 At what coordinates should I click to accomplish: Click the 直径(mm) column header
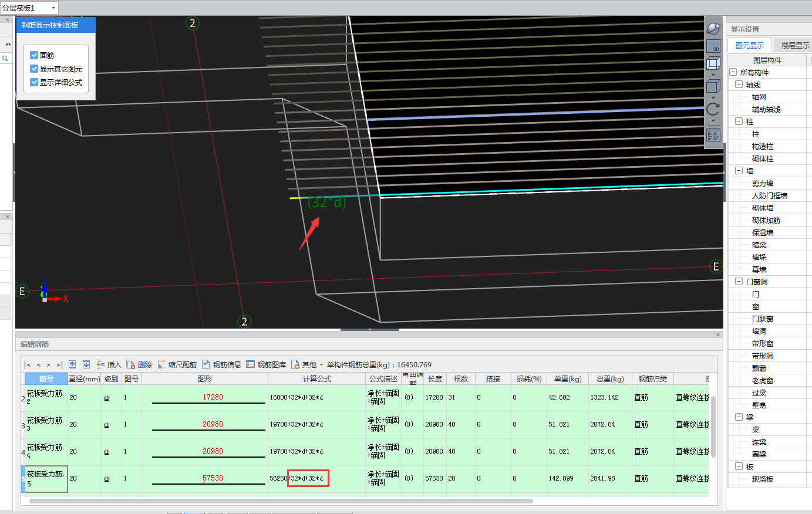[85, 379]
